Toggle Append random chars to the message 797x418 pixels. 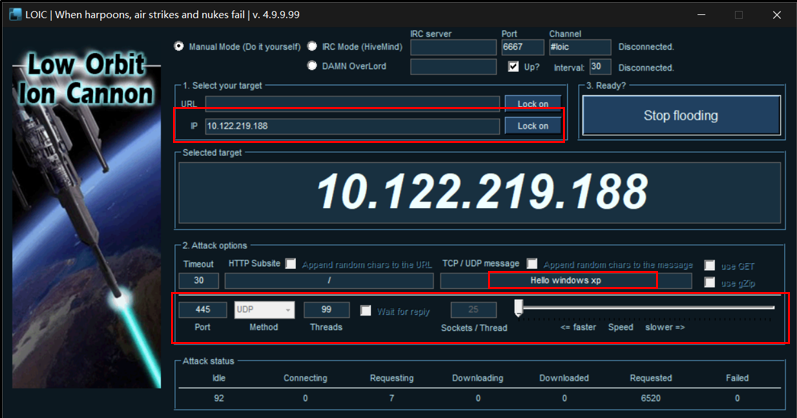pos(532,263)
